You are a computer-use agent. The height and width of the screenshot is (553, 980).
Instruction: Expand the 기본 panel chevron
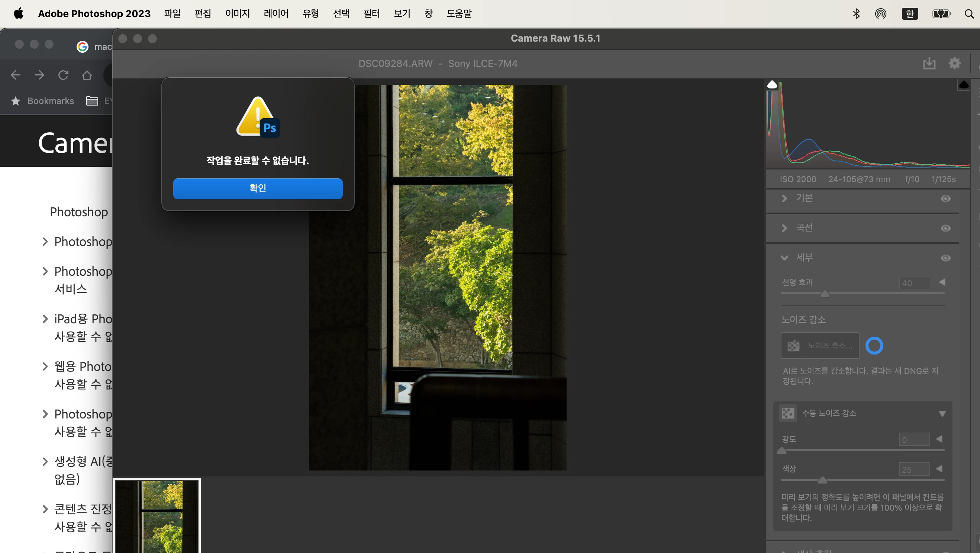(784, 198)
